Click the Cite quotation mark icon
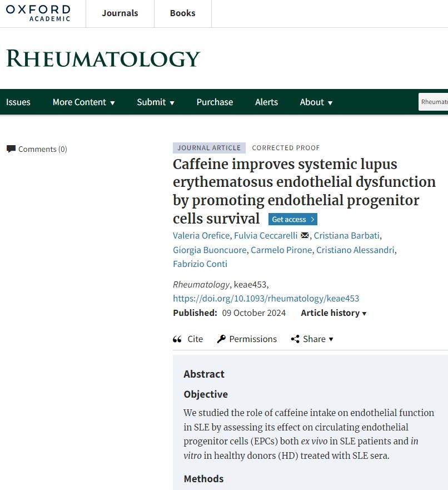The image size is (448, 490). [x=177, y=339]
